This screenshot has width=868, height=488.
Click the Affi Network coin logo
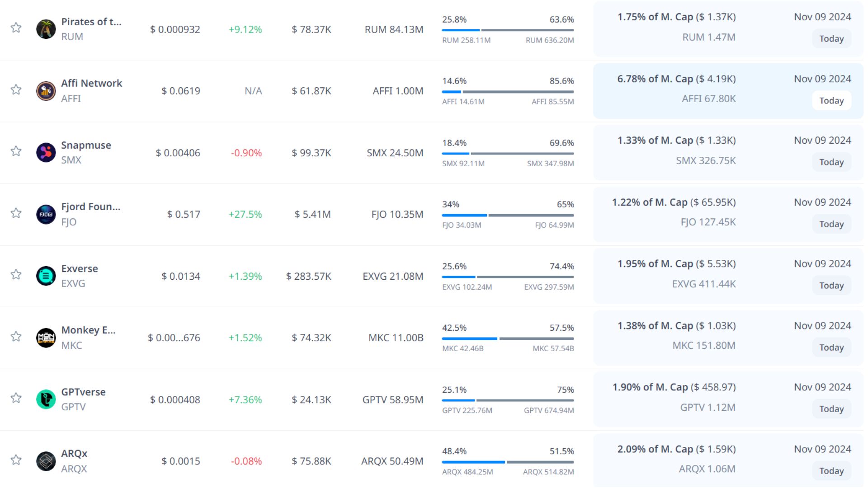(x=46, y=91)
